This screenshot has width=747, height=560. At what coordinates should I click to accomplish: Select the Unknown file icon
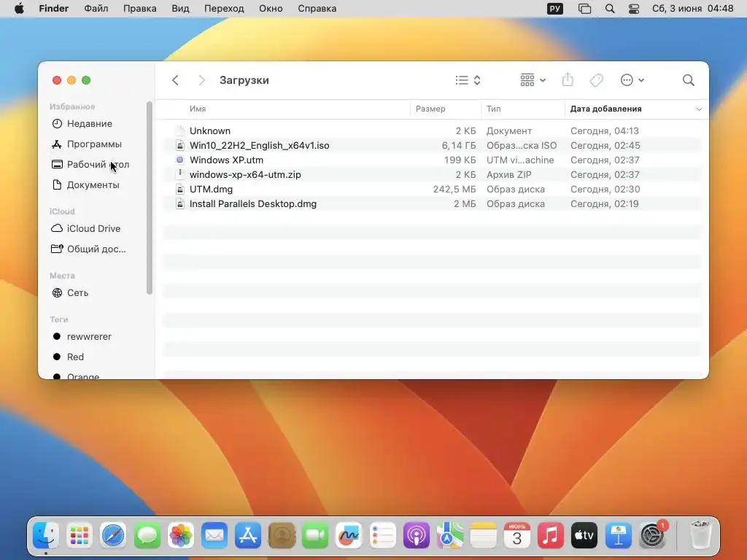[179, 131]
